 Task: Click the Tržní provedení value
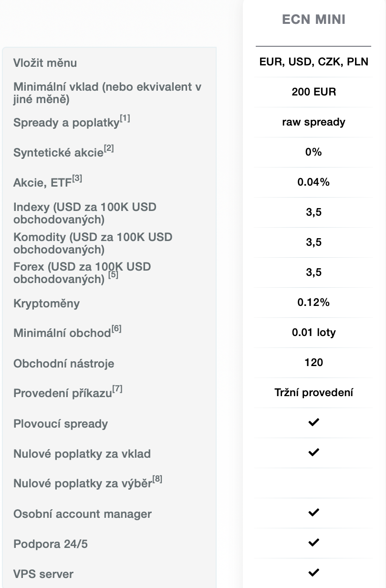point(313,392)
